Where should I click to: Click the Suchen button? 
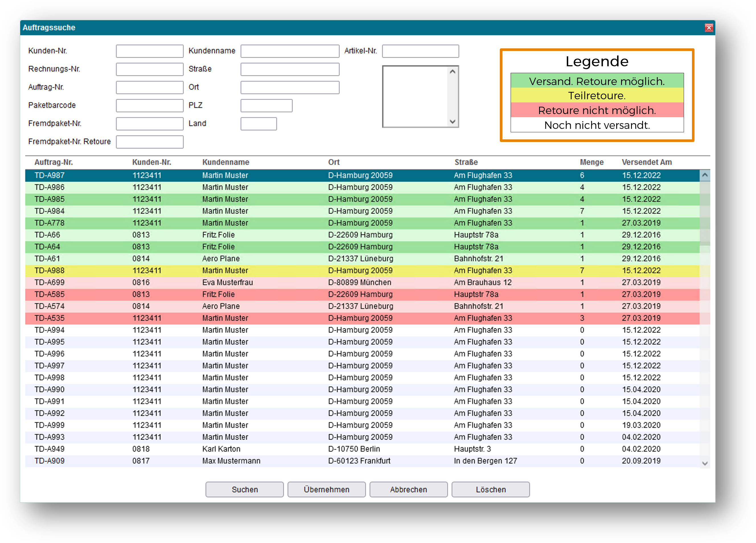pos(244,489)
